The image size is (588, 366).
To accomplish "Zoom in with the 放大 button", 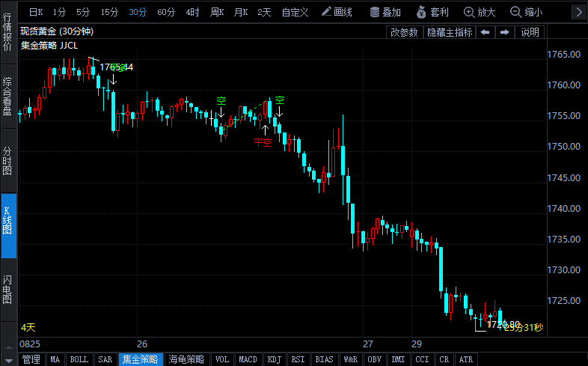I will [480, 12].
